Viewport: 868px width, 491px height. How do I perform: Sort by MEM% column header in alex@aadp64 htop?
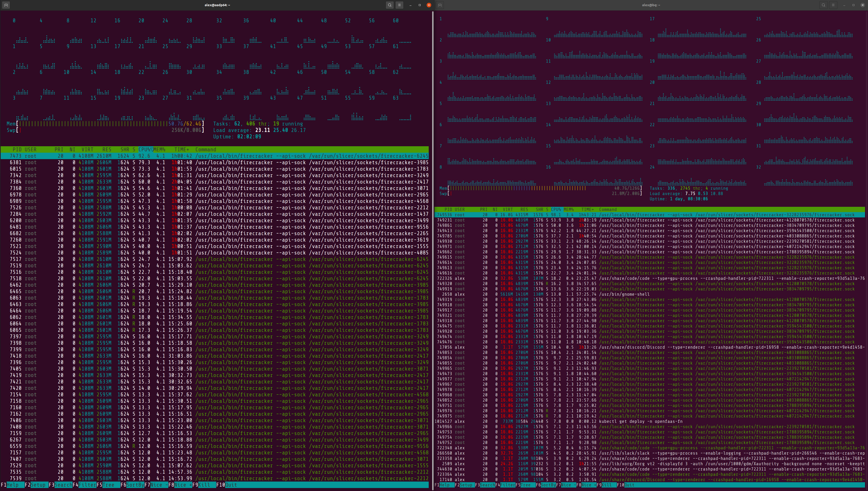[x=159, y=149]
